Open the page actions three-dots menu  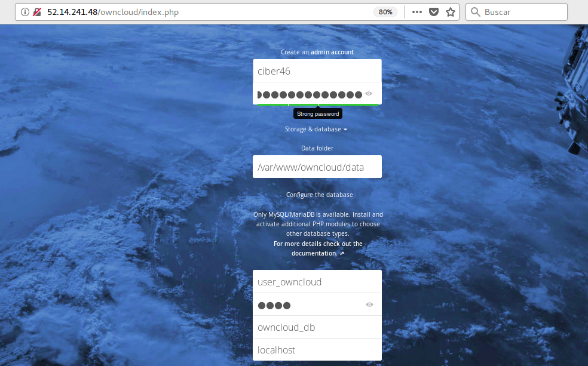[x=417, y=12]
